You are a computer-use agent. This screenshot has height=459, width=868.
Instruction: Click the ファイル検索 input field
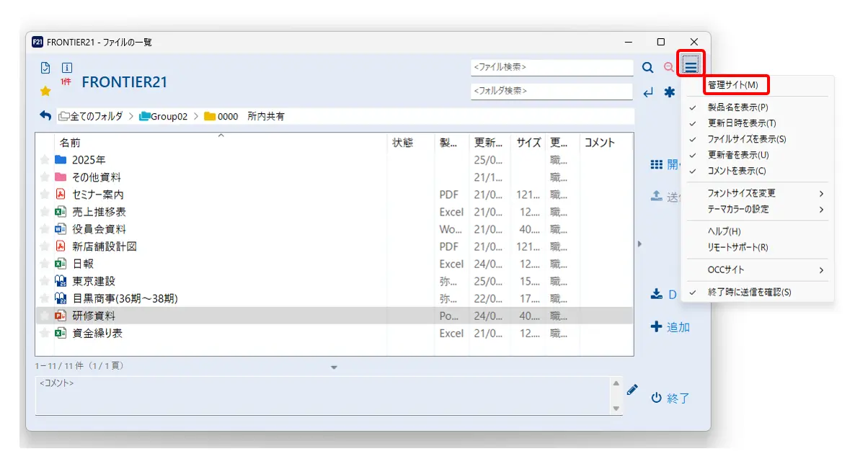click(552, 67)
